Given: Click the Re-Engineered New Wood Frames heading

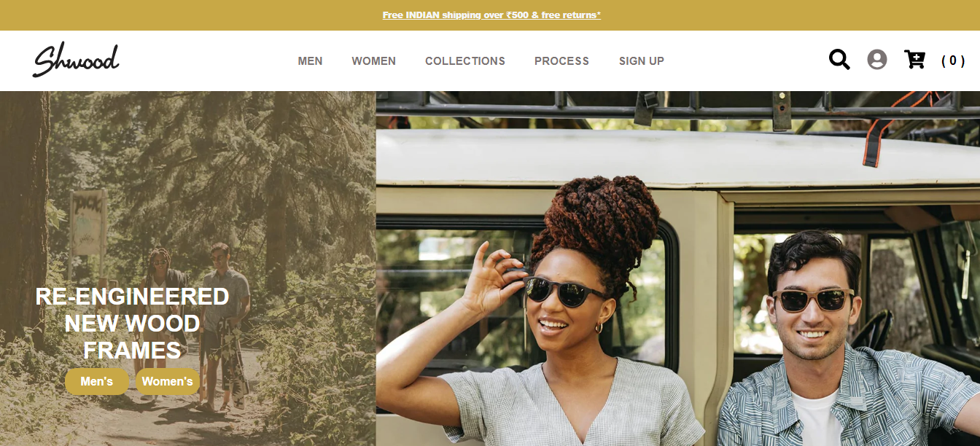Looking at the screenshot, I should [x=132, y=324].
